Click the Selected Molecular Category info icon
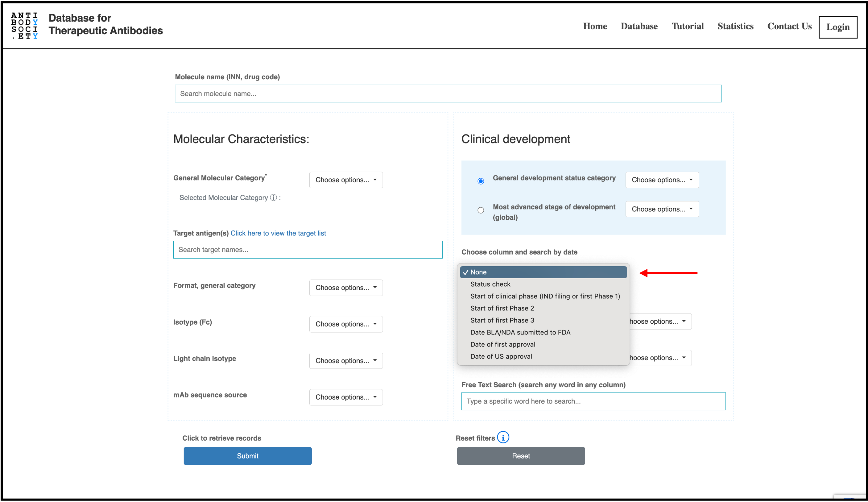 tap(273, 197)
